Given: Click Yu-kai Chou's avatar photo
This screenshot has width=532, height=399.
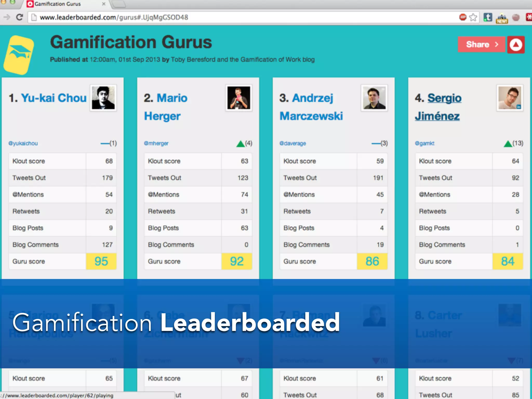Looking at the screenshot, I should click(103, 98).
